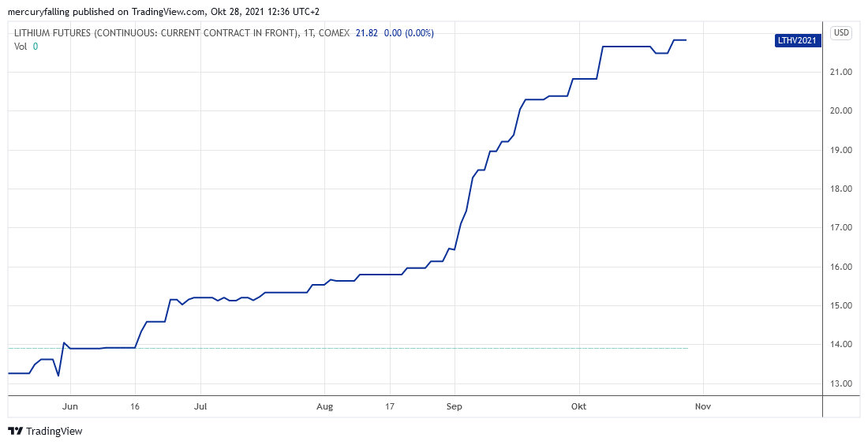The width and height of the screenshot is (868, 445).
Task: Click the Vol indicator label
Action: pyautogui.click(x=21, y=47)
